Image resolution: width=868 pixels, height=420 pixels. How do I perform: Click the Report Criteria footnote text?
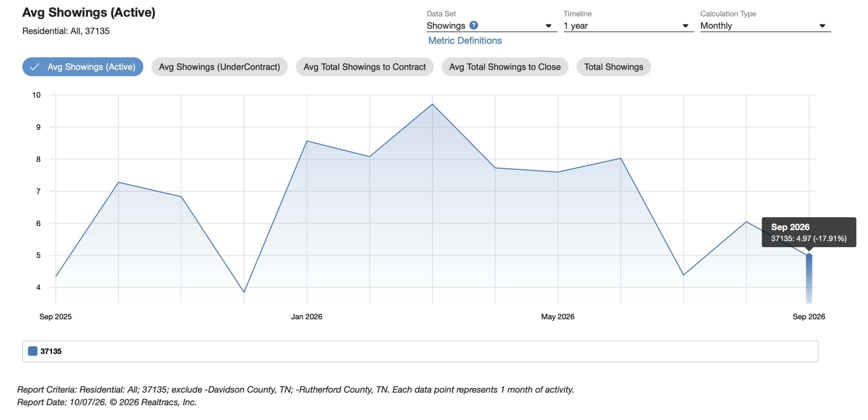[295, 389]
